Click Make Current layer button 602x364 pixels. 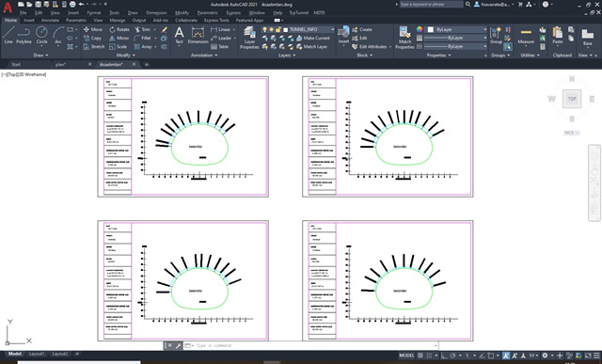click(313, 38)
